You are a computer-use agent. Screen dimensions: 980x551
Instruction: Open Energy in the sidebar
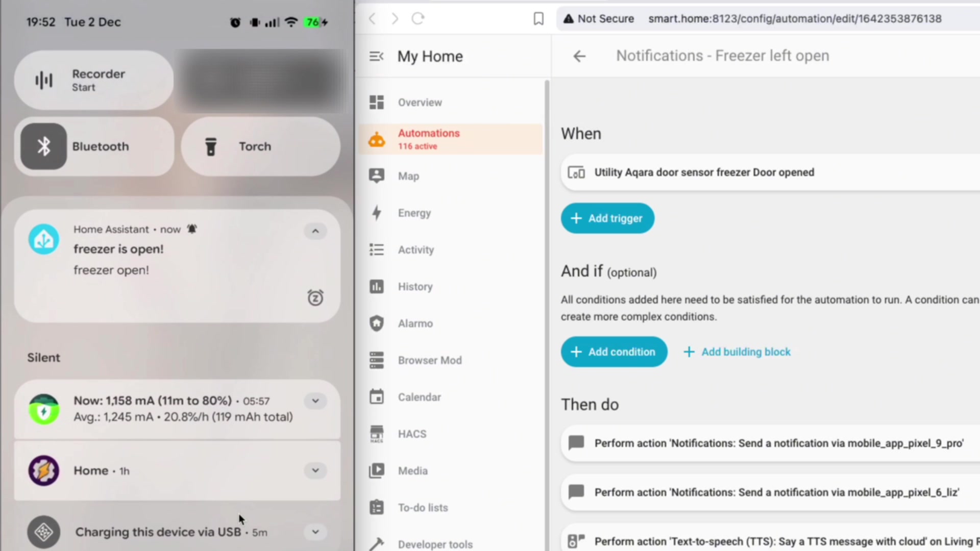[x=414, y=213]
